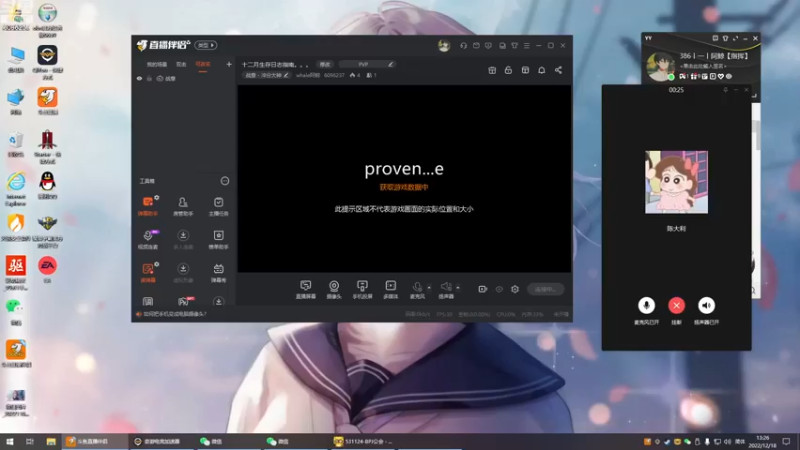Open Windows Start menu
The image size is (800, 450).
click(x=10, y=441)
